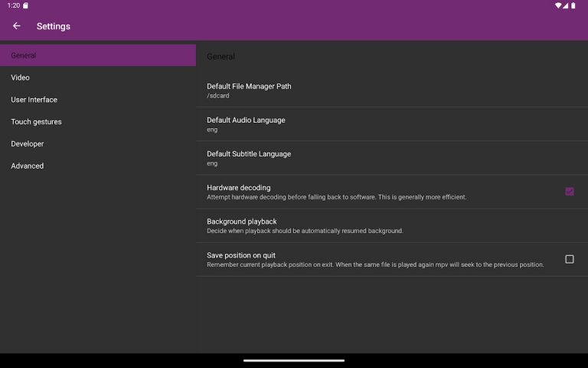Image resolution: width=588 pixels, height=368 pixels.
Task: Tap the Save position on quit title
Action: point(241,255)
